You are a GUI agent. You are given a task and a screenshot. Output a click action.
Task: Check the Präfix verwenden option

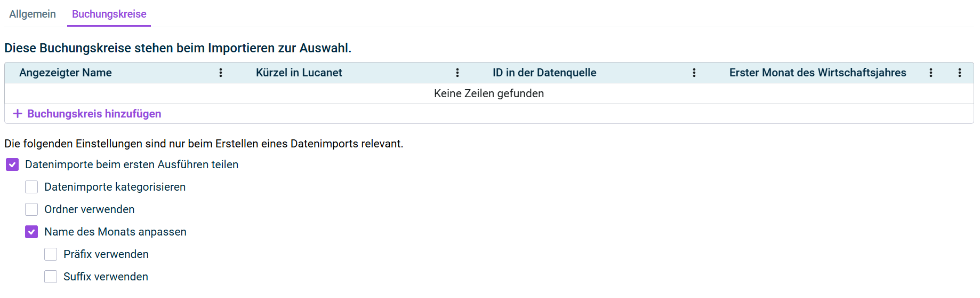point(51,254)
